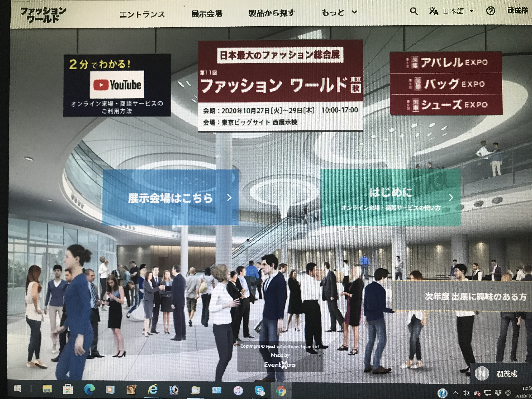Show hidden tray icons chevron
Viewport: 532px width, 399px height.
tap(455, 393)
